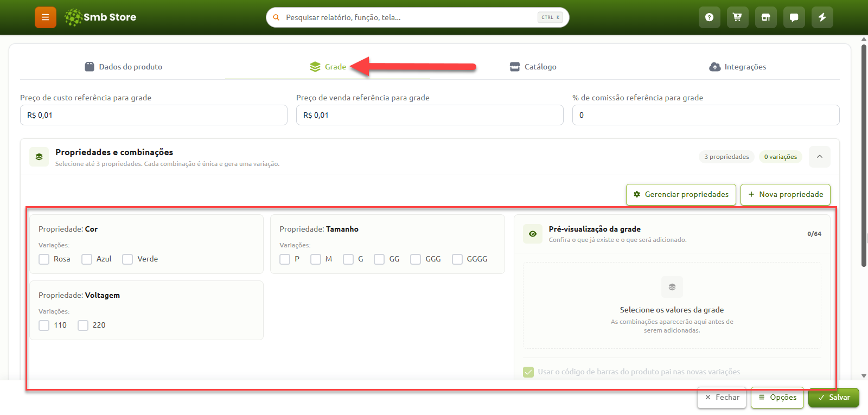Add a Nova propriedade
This screenshot has width=868, height=415.
pyautogui.click(x=786, y=195)
